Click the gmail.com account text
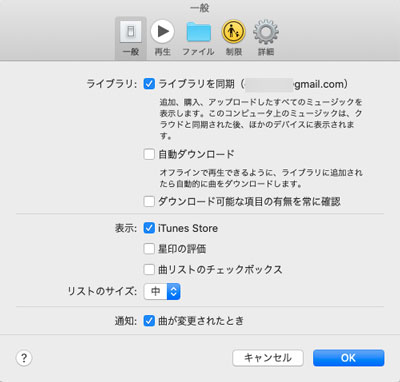 319,84
